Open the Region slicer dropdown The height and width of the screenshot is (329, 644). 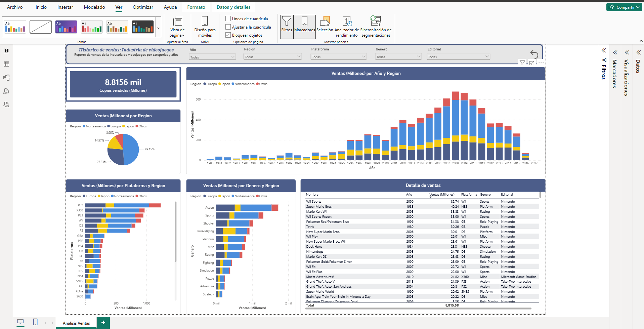point(272,57)
